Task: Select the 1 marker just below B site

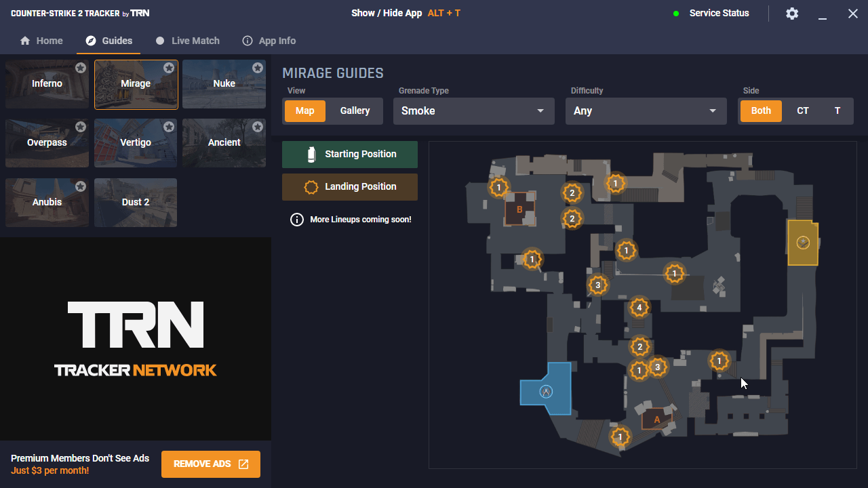Action: coord(532,259)
